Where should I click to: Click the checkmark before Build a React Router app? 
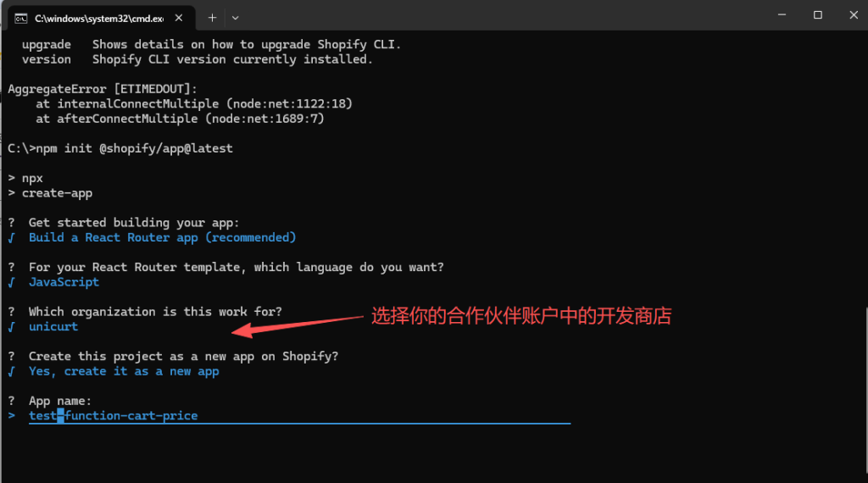pyautogui.click(x=12, y=238)
